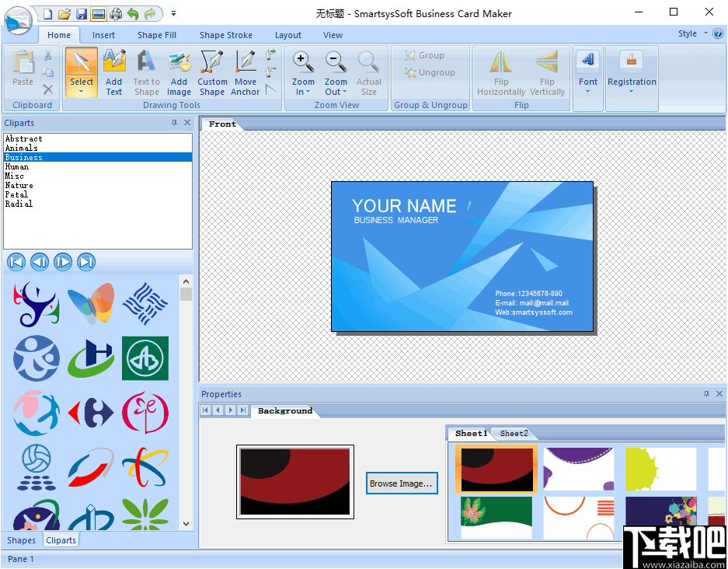Toggle the Cliparts panel auto-hide pin
This screenshot has width=728, height=569.
(175, 122)
